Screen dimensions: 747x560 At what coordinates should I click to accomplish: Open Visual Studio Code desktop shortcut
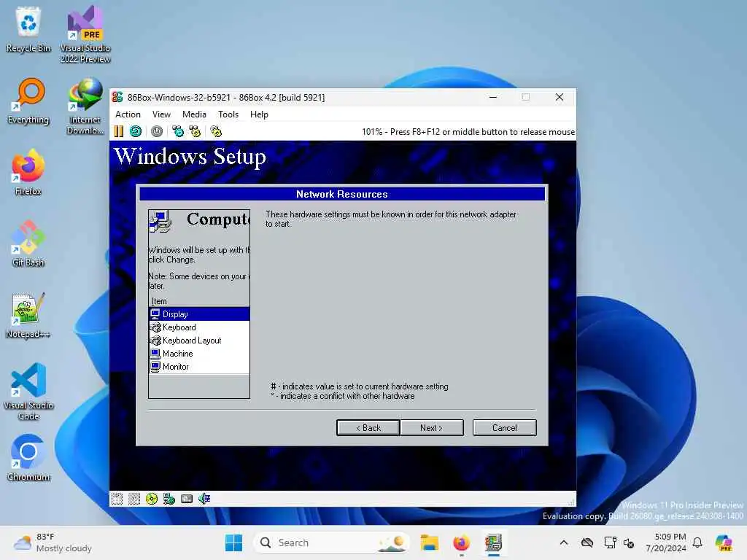click(x=28, y=392)
